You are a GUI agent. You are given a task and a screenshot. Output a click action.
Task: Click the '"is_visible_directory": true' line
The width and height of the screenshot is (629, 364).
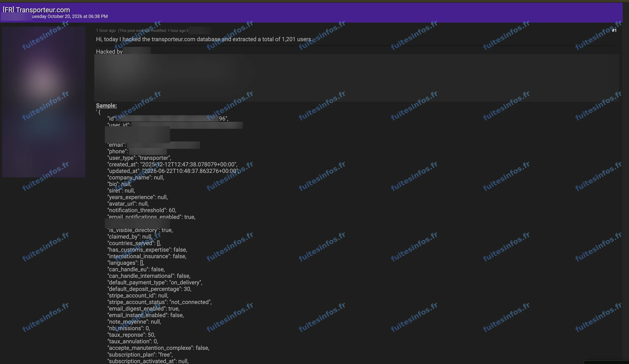pos(140,230)
